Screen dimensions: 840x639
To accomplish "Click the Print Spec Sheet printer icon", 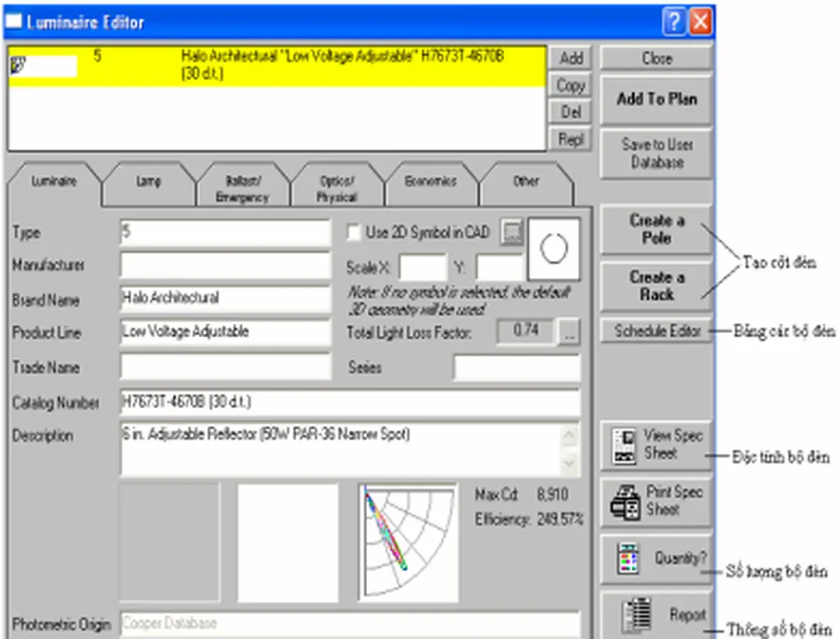I will click(x=625, y=502).
